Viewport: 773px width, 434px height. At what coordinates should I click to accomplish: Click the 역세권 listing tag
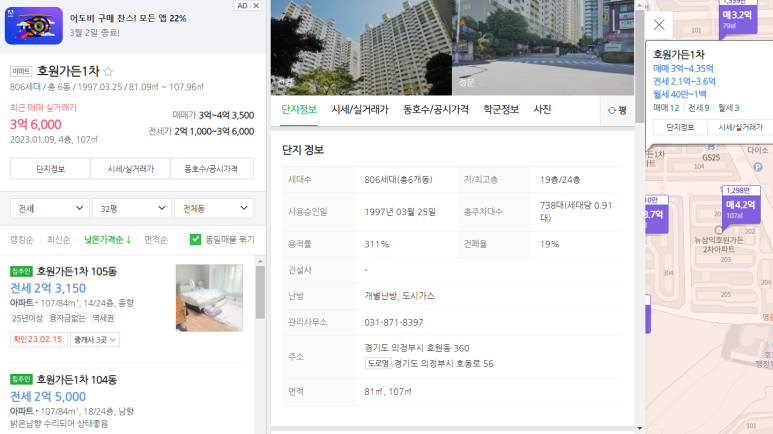pos(103,318)
